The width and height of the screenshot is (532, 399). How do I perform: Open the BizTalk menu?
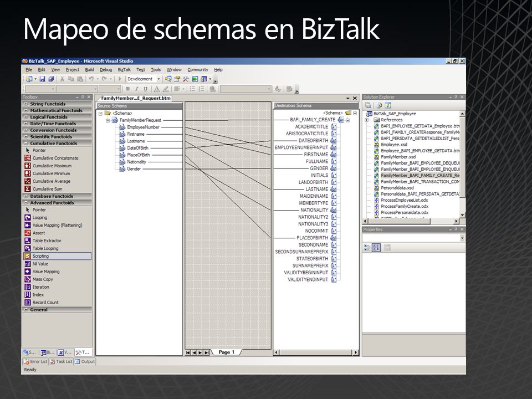tap(124, 70)
